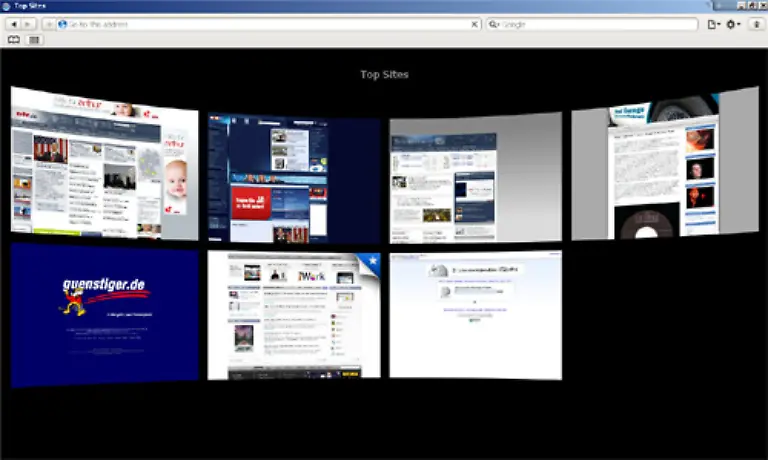Click the Safari icon in the title bar

click(x=6, y=6)
